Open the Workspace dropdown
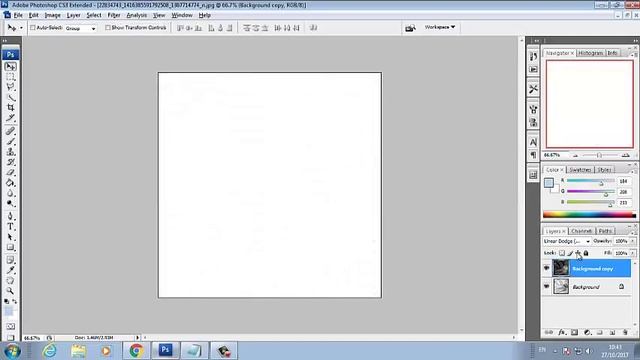The width and height of the screenshot is (640, 360). [x=440, y=27]
